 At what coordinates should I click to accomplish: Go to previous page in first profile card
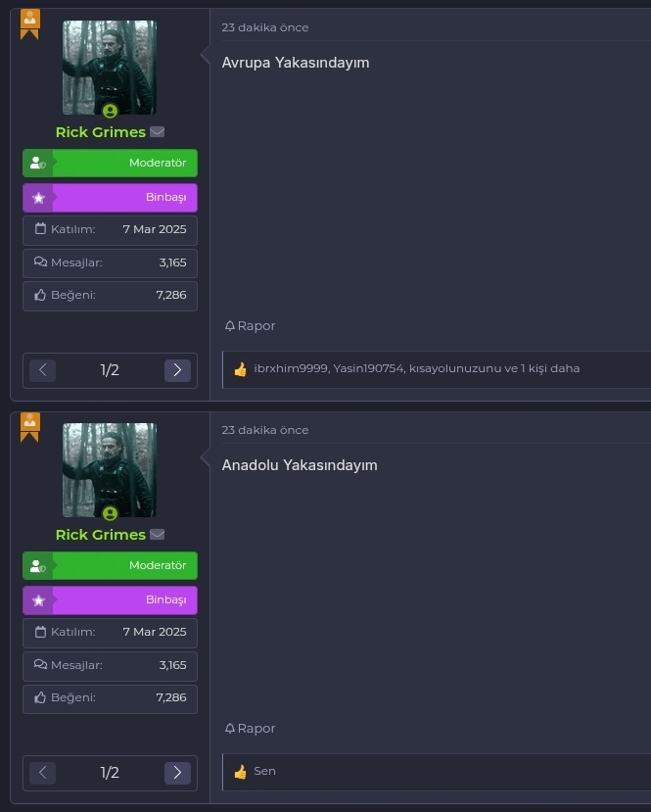[42, 370]
